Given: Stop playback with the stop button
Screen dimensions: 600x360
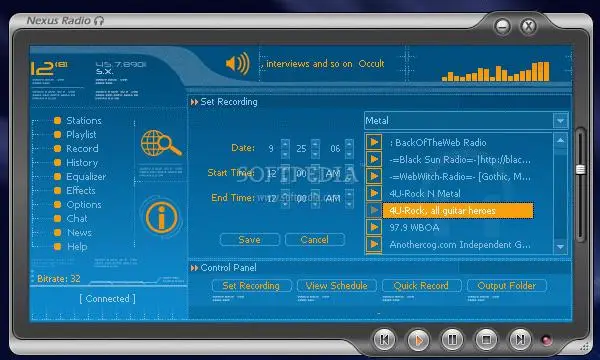Looking at the screenshot, I should tap(486, 339).
